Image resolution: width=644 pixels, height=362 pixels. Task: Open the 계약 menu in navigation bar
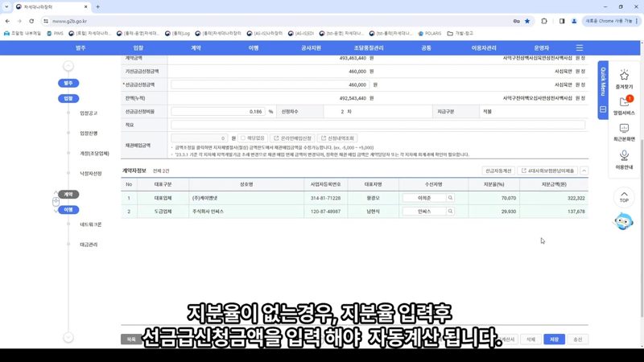(196, 48)
